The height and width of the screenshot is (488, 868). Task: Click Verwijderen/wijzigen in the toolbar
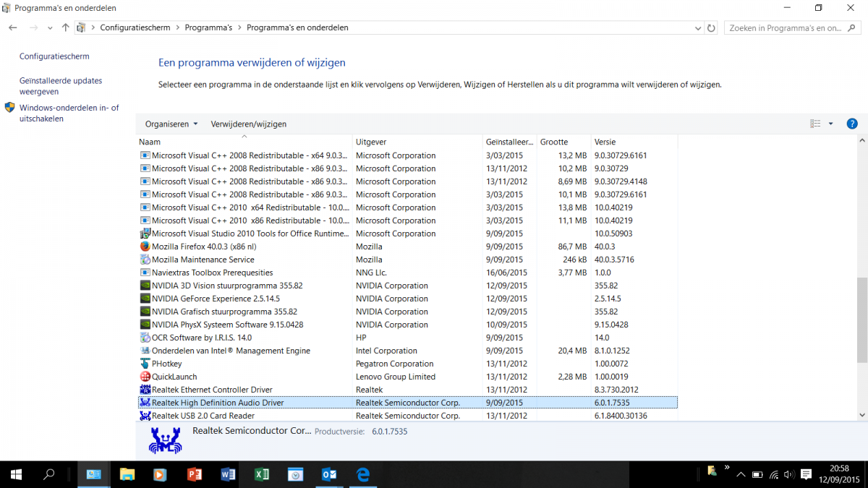pyautogui.click(x=249, y=124)
